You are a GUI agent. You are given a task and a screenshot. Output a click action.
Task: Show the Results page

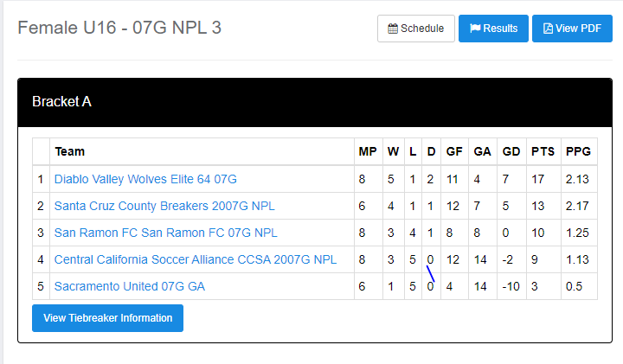click(493, 29)
